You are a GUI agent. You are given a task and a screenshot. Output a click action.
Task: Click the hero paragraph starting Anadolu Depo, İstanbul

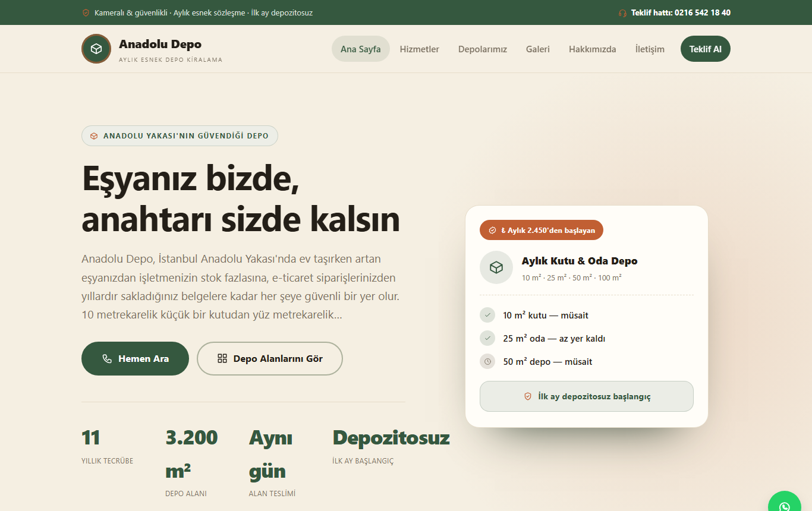pos(241,287)
